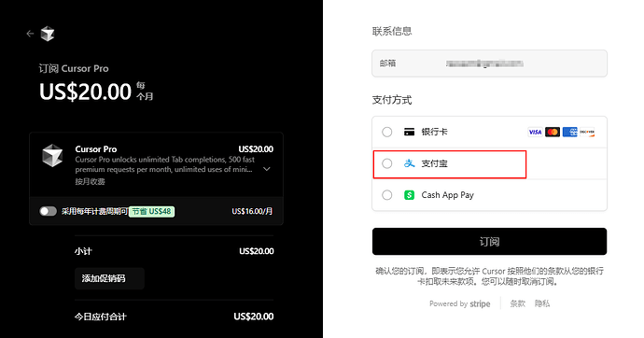Image resolution: width=644 pixels, height=338 pixels.
Task: Click the 联系信息 section heading
Action: pos(392,31)
